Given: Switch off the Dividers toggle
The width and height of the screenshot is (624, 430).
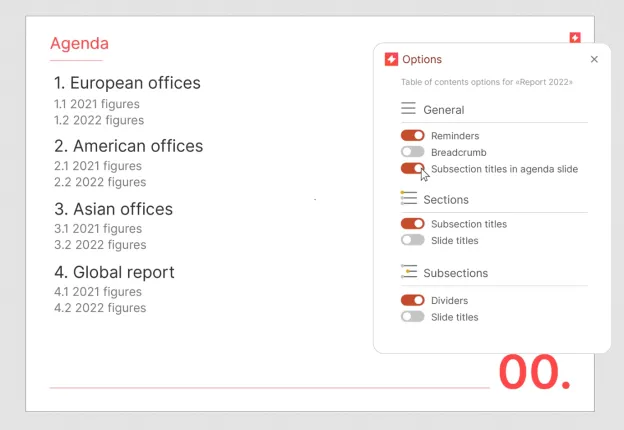Looking at the screenshot, I should [x=413, y=300].
